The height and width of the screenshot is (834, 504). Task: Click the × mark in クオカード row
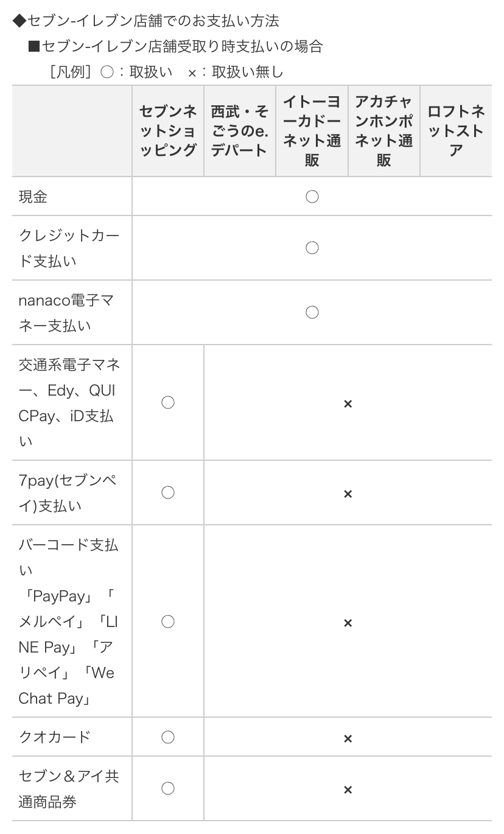coord(348,738)
